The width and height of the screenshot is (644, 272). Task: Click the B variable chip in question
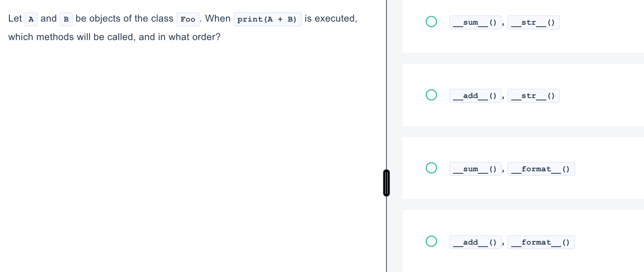click(x=66, y=19)
